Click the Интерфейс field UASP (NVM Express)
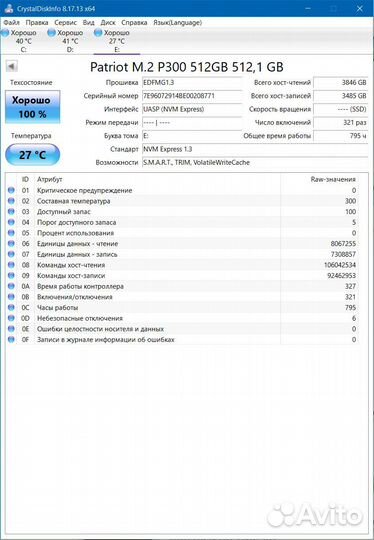The width and height of the screenshot is (374, 540). (192, 110)
